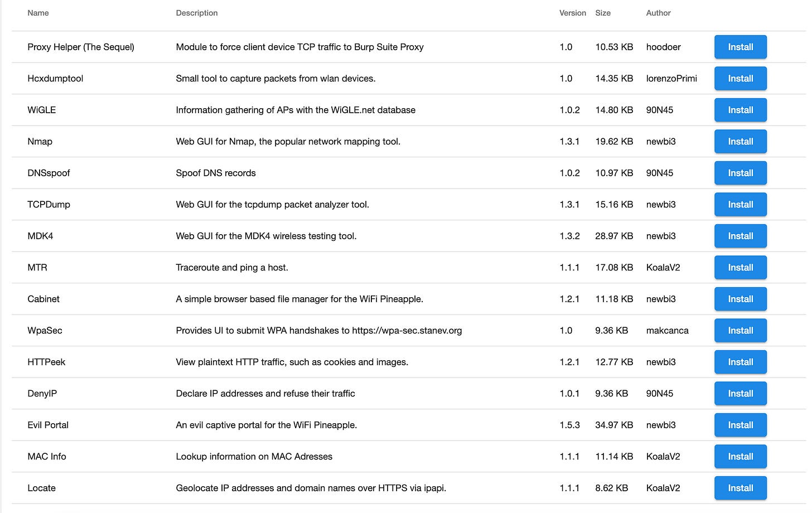The width and height of the screenshot is (812, 513).
Task: Sort modules by the Author column
Action: pyautogui.click(x=658, y=13)
